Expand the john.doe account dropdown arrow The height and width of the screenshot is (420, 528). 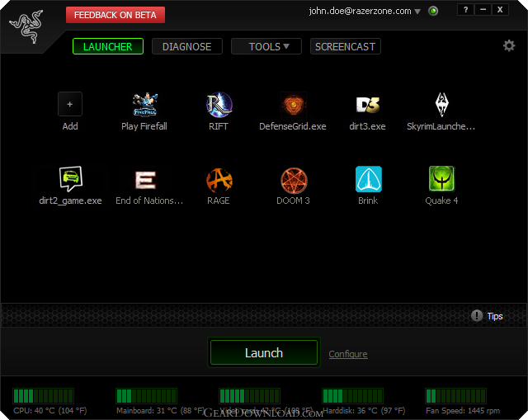[417, 12]
